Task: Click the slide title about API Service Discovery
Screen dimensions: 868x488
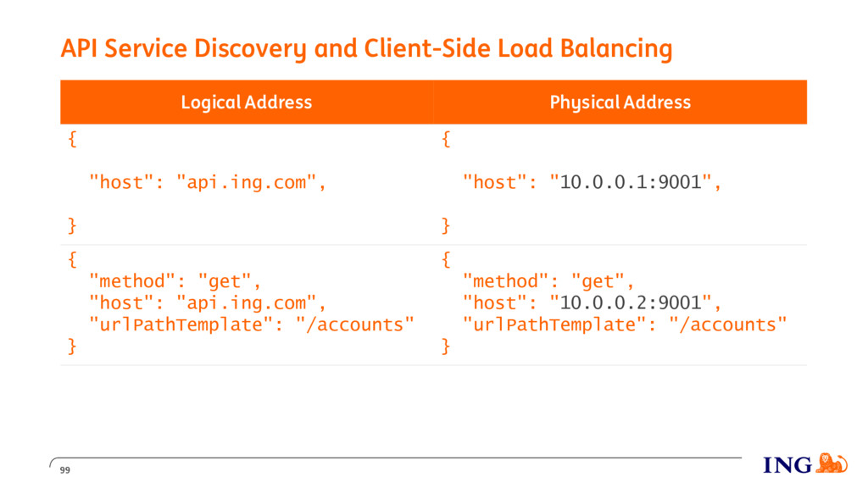Action: (x=366, y=48)
